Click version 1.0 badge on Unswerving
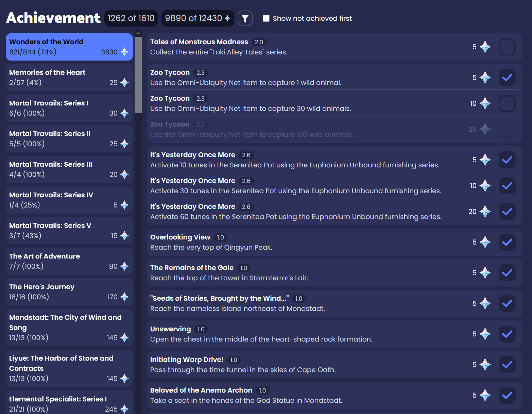The image size is (532, 414). 201,329
